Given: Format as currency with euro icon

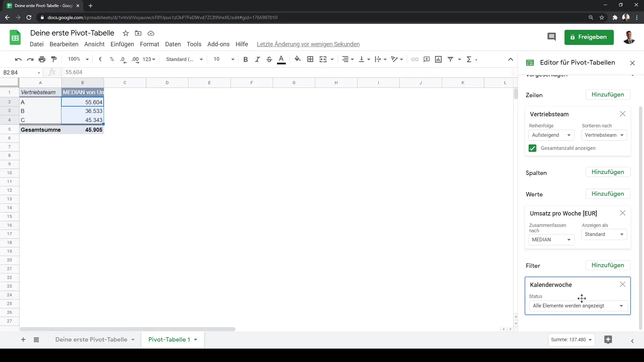Looking at the screenshot, I should tap(100, 59).
